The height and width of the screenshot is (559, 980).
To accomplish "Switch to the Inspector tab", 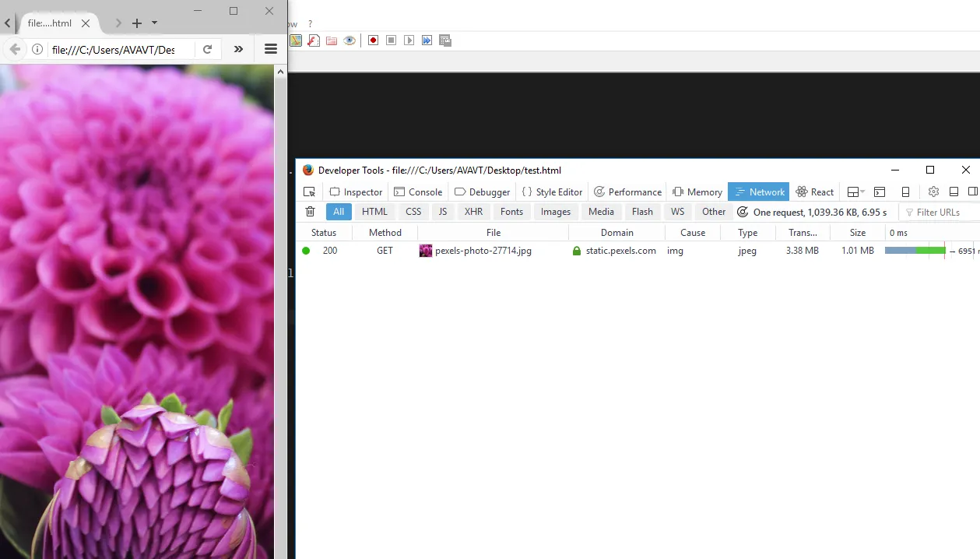I will coord(356,192).
